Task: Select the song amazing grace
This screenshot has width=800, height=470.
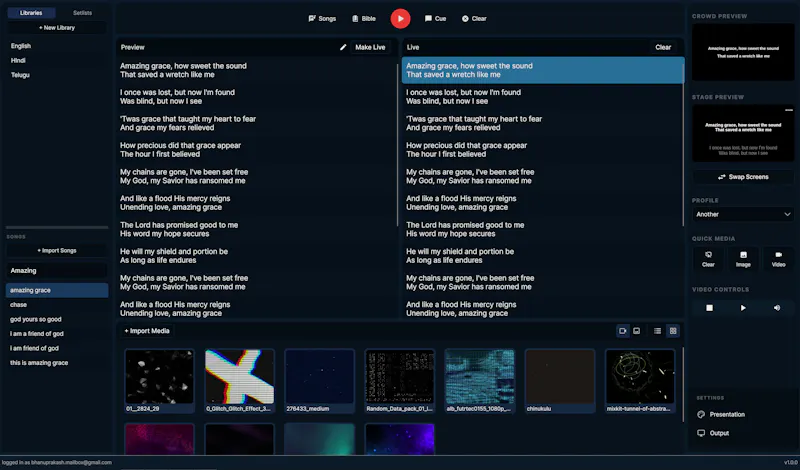Action: point(57,290)
